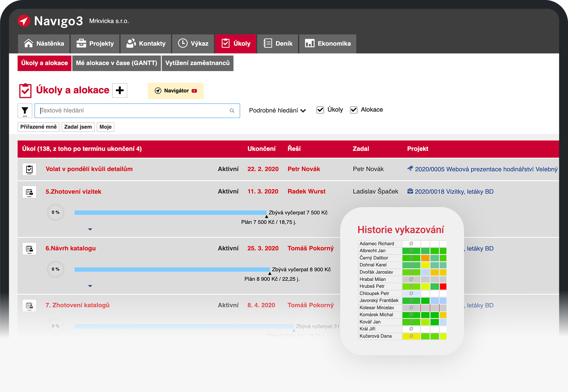This screenshot has height=392, width=568.
Task: Expand details arrow under 6.Návrh katalogu
Action: 90,286
